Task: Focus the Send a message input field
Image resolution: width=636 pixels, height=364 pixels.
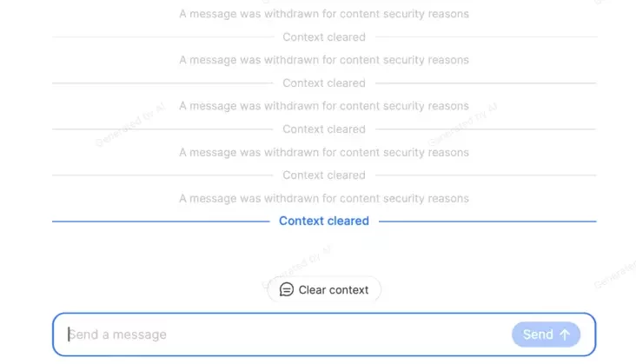Action: pyautogui.click(x=287, y=334)
